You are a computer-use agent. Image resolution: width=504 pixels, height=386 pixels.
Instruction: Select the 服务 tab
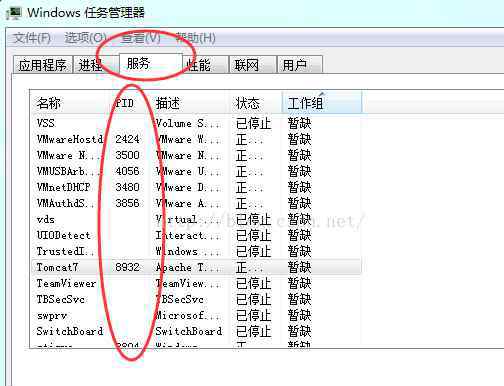[x=151, y=63]
